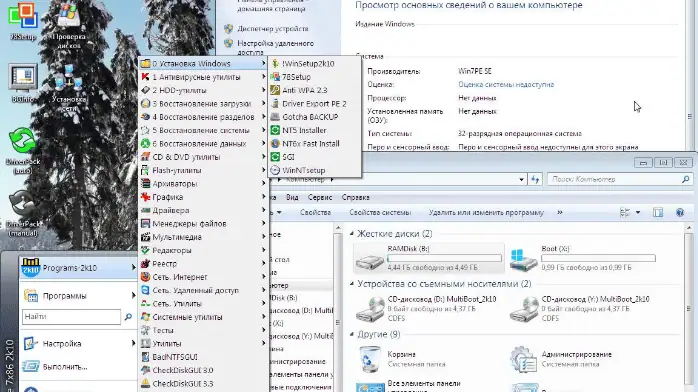Open Системные утилиты submenu
The height and width of the screenshot is (392, 698).
[203, 317]
